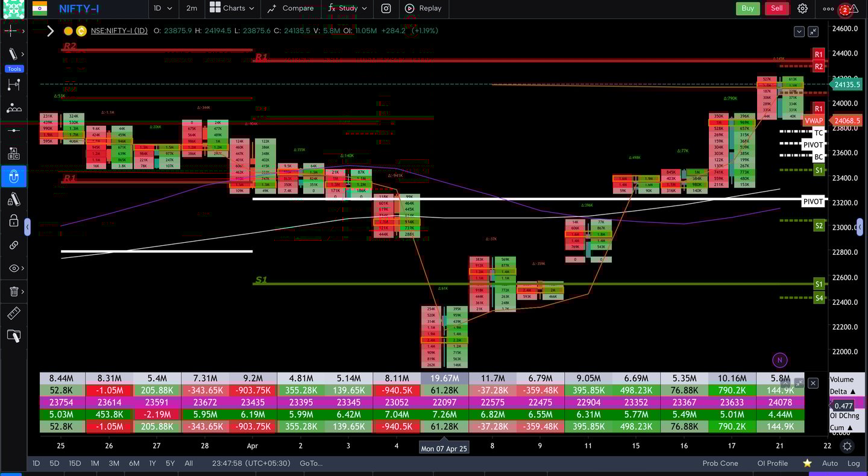Click the Prob Cone button
868x476 pixels.
(720, 463)
